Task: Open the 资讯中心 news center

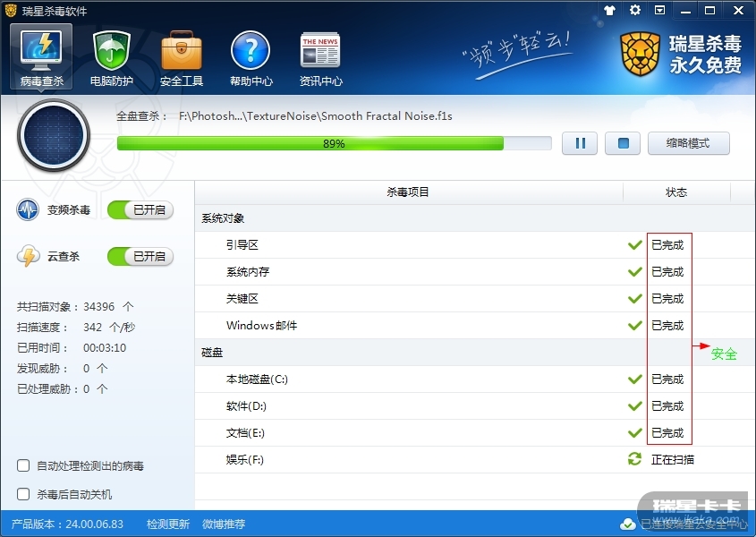Action: coord(320,58)
